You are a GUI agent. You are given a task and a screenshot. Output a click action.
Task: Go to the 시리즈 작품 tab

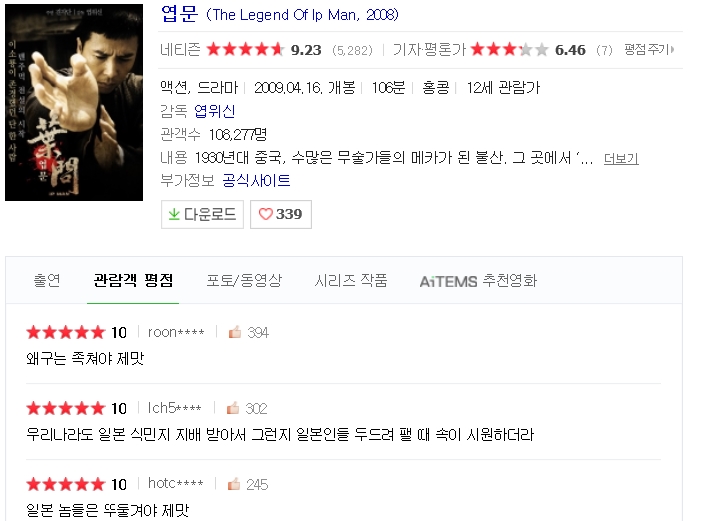point(351,281)
